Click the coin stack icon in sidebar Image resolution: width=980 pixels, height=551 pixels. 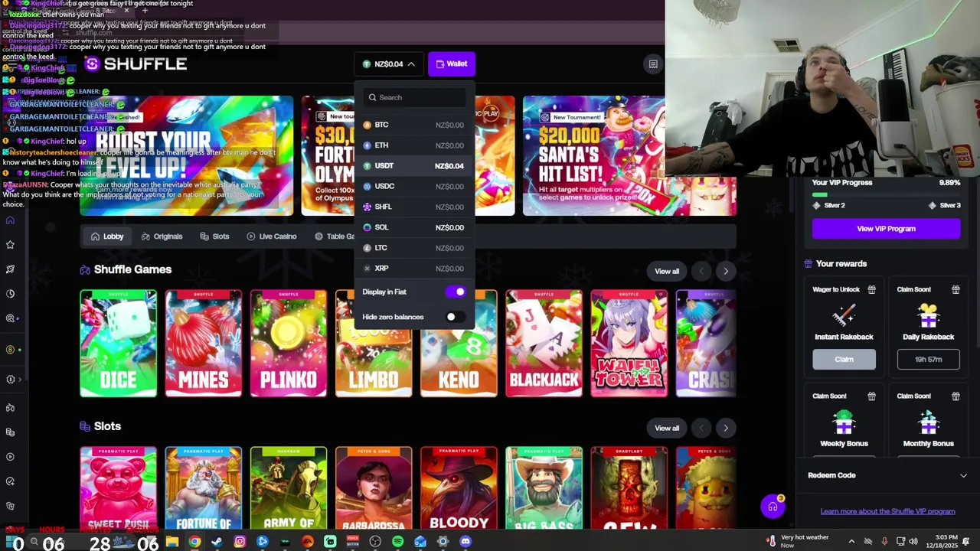click(10, 432)
